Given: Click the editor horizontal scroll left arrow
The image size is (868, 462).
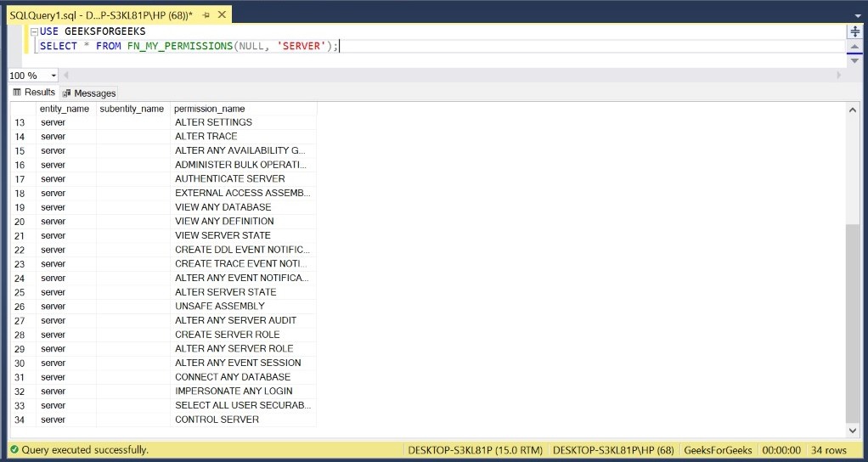Looking at the screenshot, I should (66, 76).
